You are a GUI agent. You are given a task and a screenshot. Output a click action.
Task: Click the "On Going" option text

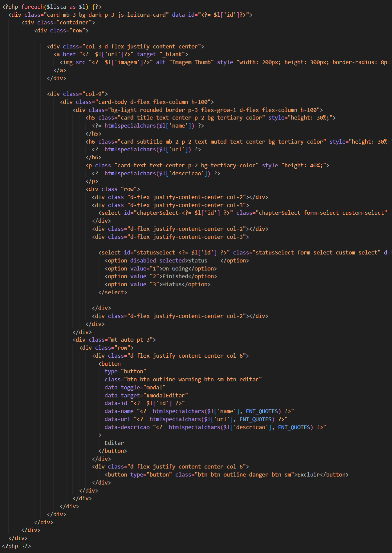point(175,268)
